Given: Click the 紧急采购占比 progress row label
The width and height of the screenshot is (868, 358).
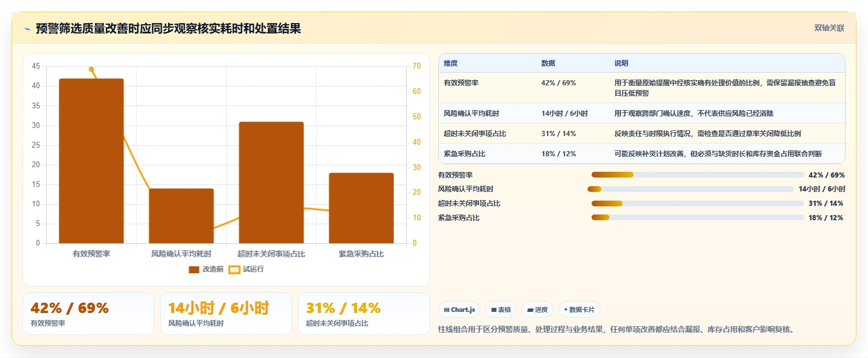Looking at the screenshot, I should (x=459, y=218).
